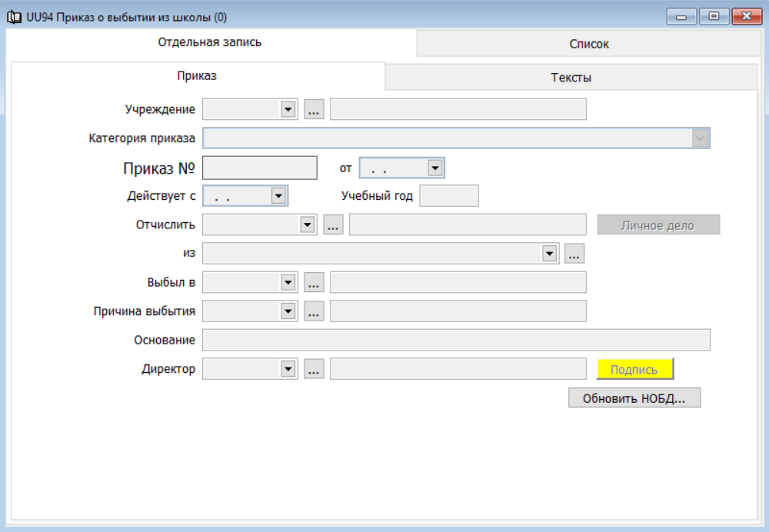The width and height of the screenshot is (769, 532).
Task: Switch to the Список tab
Action: coord(588,44)
